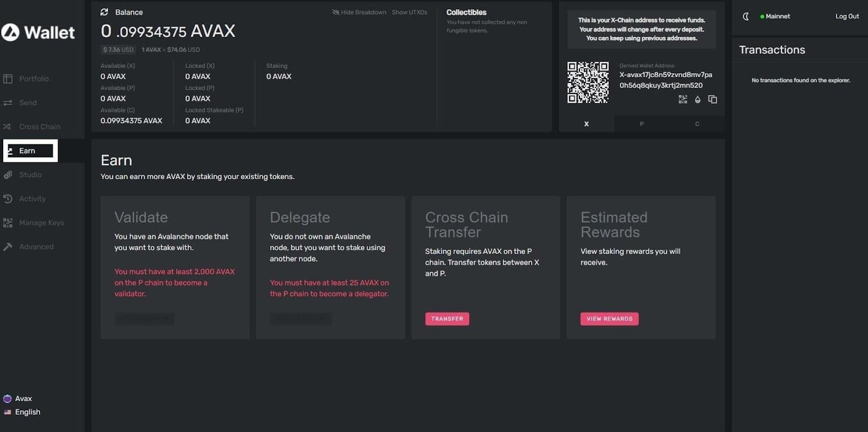
Task: Click the 0.09934375 AVAX total balance
Action: [x=168, y=31]
